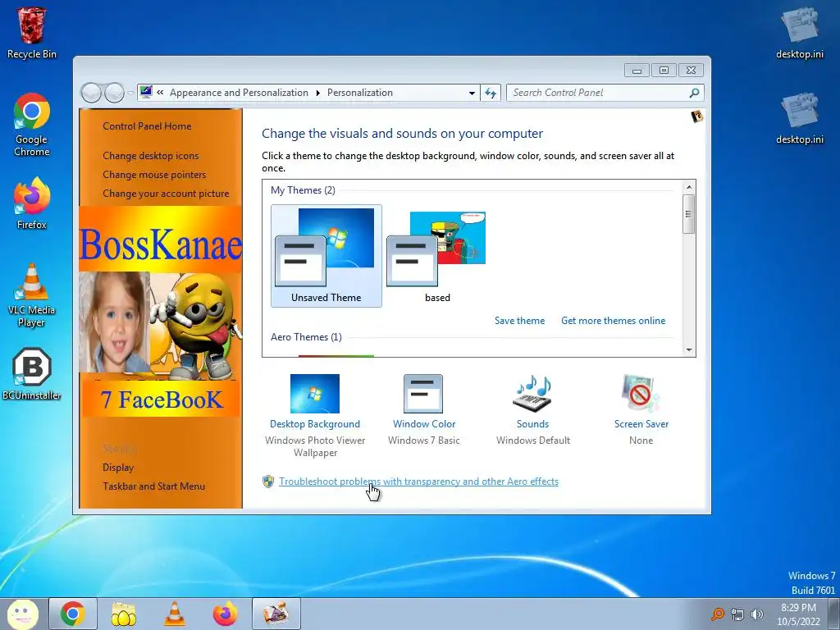Open the file explorer taskbar icon
Viewport: 840px width, 630px height.
(x=123, y=614)
